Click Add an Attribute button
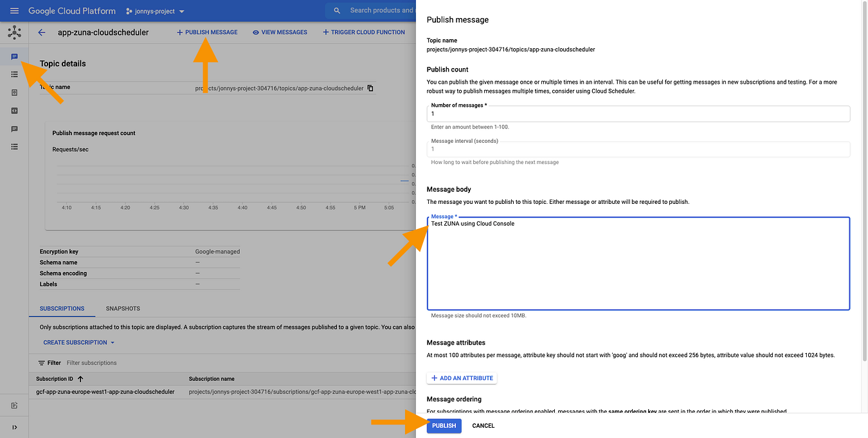Image resolution: width=868 pixels, height=438 pixels. (462, 378)
